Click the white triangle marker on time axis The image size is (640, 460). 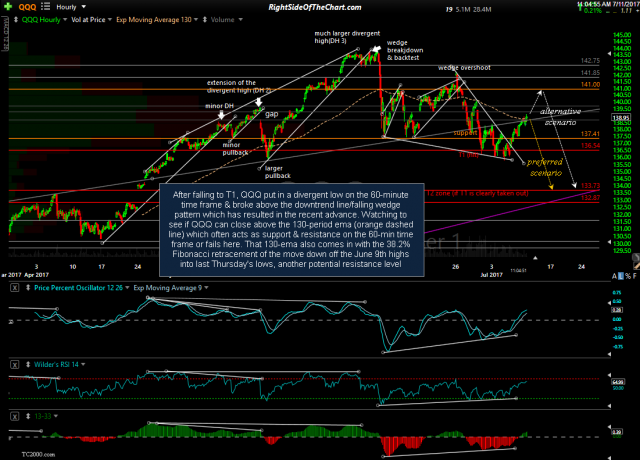click(x=535, y=258)
